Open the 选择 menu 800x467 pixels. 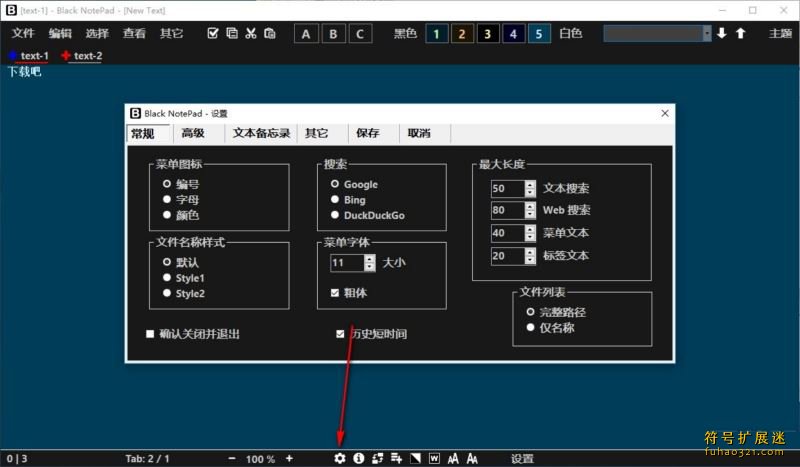(x=97, y=33)
